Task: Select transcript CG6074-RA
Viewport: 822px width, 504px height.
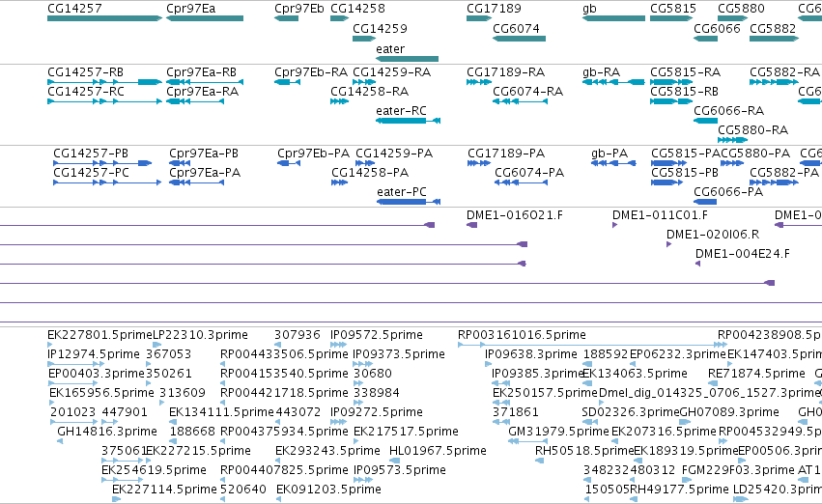Action: point(520,101)
